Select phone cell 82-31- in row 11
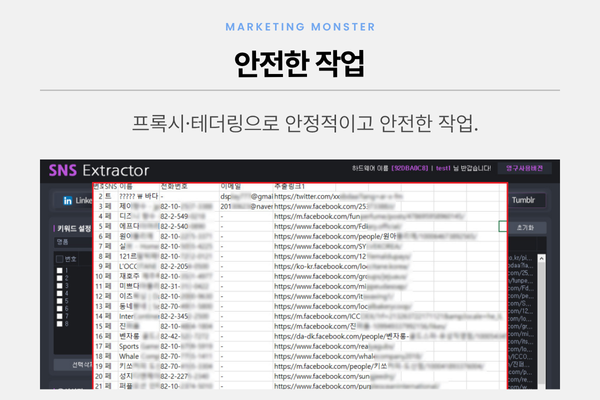The width and height of the screenshot is (600, 400). click(x=189, y=286)
